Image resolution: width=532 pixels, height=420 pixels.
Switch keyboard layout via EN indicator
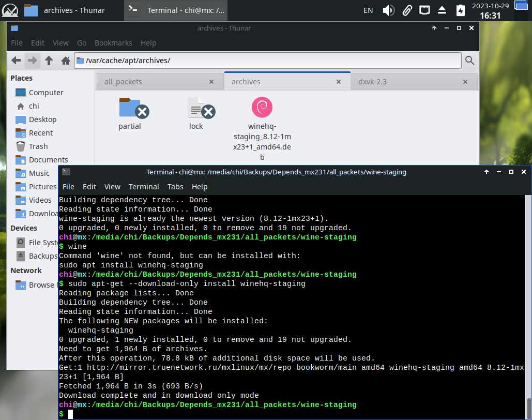click(368, 10)
